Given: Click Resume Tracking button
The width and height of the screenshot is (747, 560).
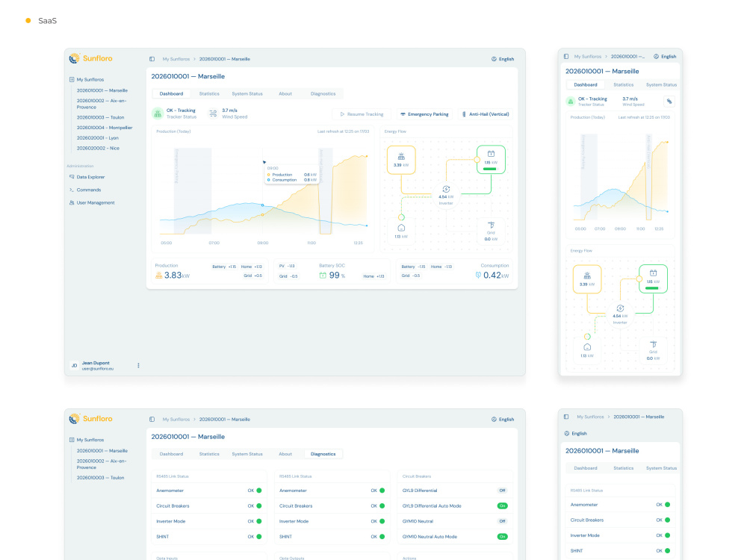Looking at the screenshot, I should tap(362, 114).
